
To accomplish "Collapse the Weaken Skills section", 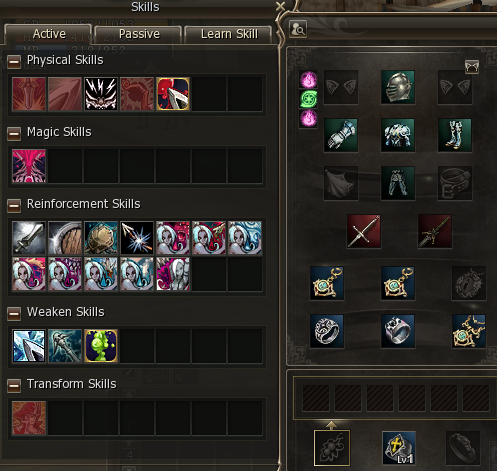I will click(x=14, y=314).
